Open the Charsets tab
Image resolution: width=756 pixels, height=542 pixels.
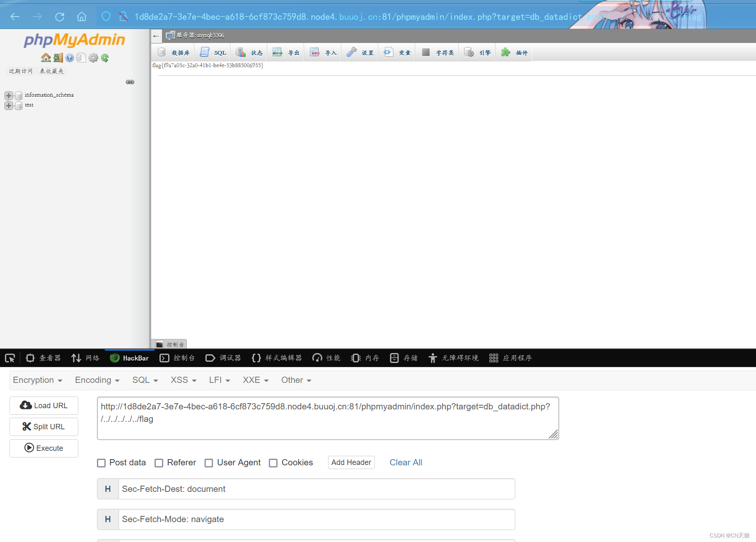click(437, 53)
